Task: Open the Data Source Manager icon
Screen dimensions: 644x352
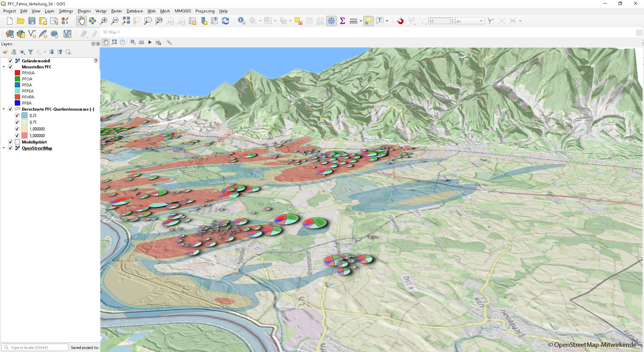Action: point(10,34)
